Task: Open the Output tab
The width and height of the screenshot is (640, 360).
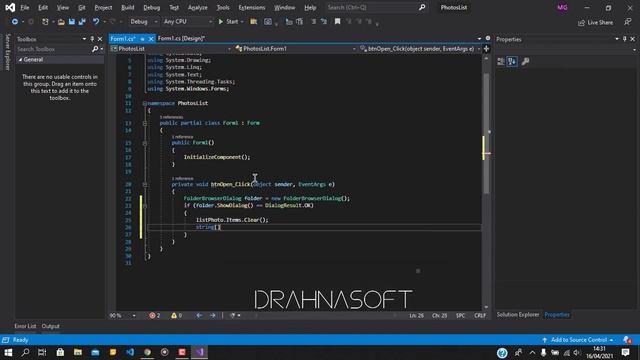Action: pos(51,326)
